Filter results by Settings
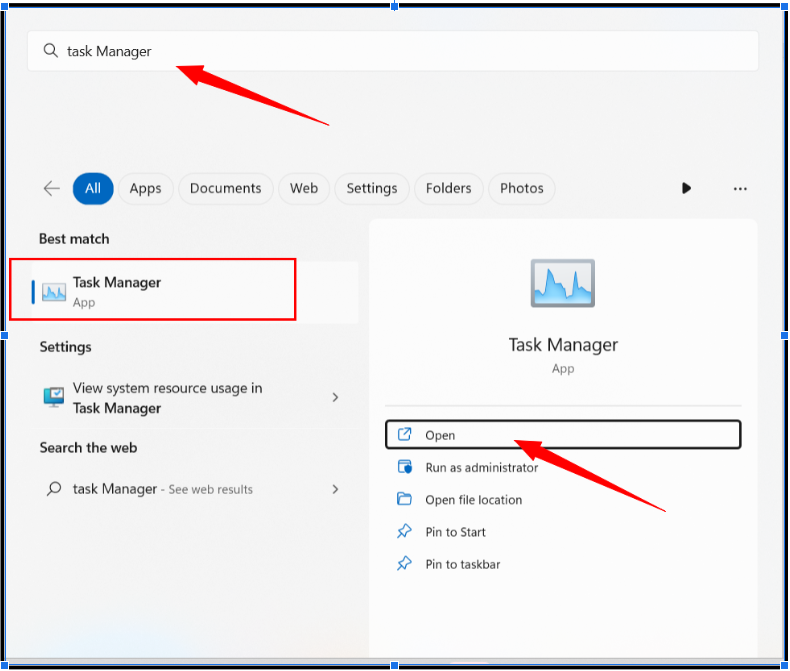Image resolution: width=790 pixels, height=671 pixels. pos(372,188)
